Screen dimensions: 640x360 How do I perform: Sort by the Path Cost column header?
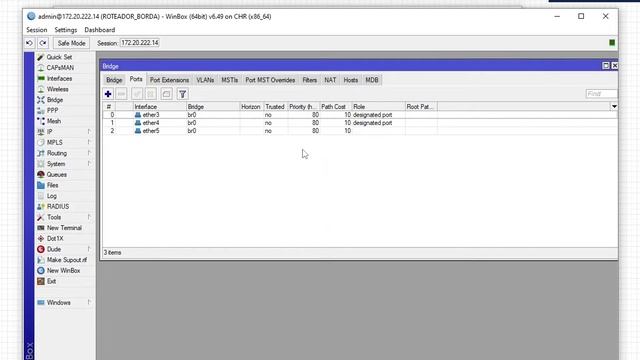pyautogui.click(x=336, y=107)
